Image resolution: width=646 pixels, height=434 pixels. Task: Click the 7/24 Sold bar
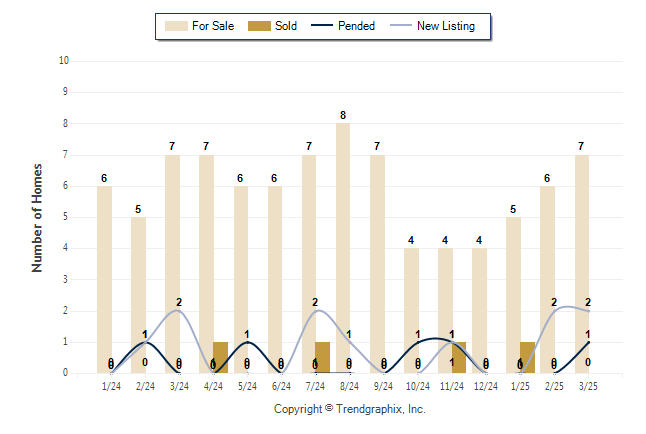click(x=323, y=358)
